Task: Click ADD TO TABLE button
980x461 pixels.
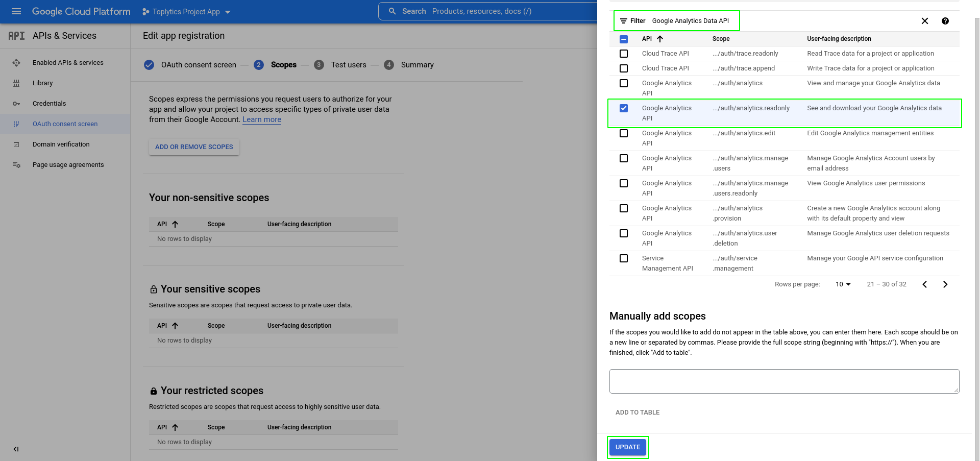Action: click(x=638, y=413)
